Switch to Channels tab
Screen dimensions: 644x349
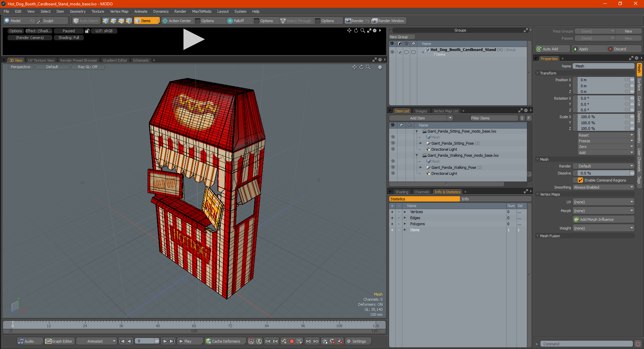(422, 192)
